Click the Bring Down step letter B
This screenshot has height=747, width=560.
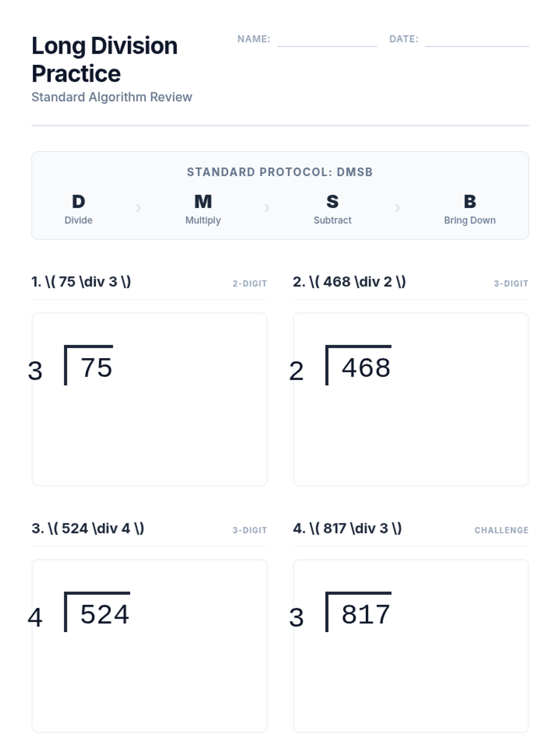pos(469,202)
